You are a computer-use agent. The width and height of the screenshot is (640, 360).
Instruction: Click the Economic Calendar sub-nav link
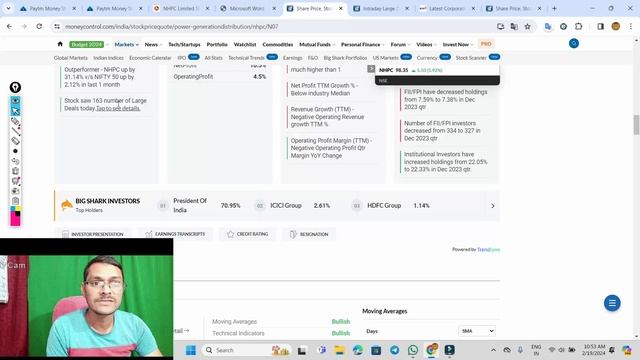pos(150,58)
